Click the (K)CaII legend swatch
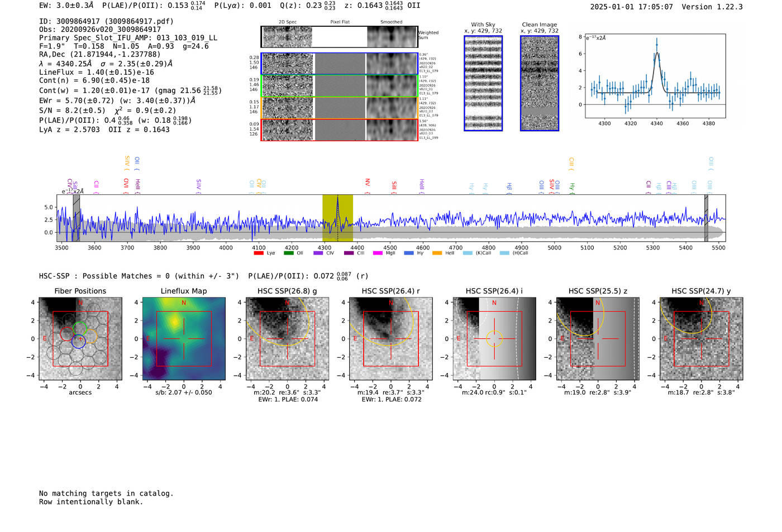The height and width of the screenshot is (532, 782). (468, 253)
